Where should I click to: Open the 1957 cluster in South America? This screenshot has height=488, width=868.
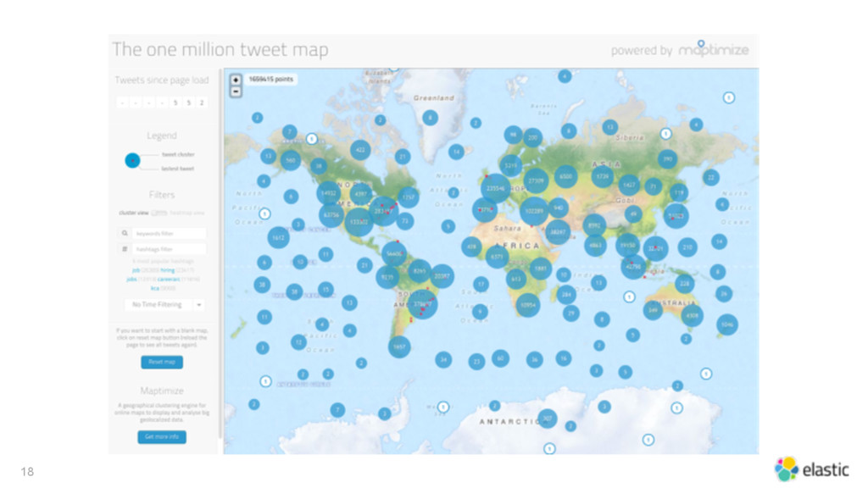pyautogui.click(x=399, y=347)
